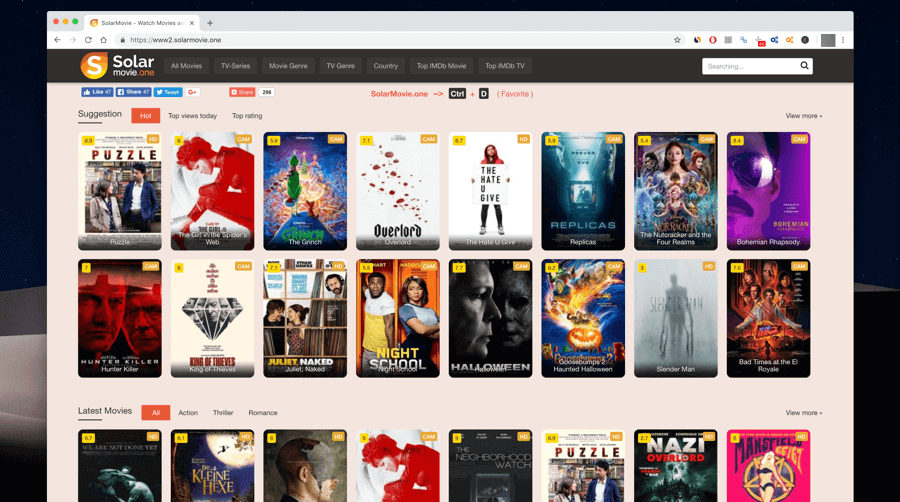Open the Kleine Hexe poster

(x=212, y=466)
